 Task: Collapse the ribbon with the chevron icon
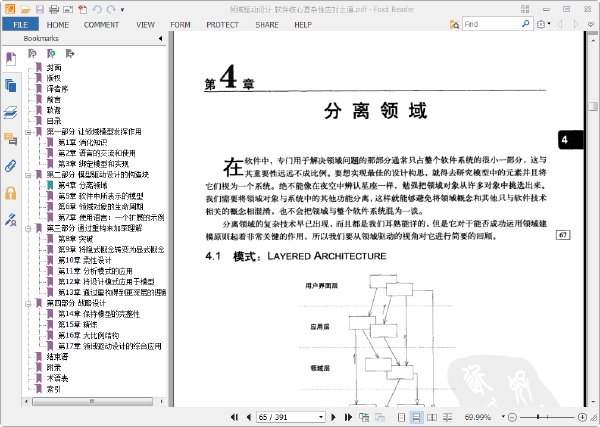591,24
